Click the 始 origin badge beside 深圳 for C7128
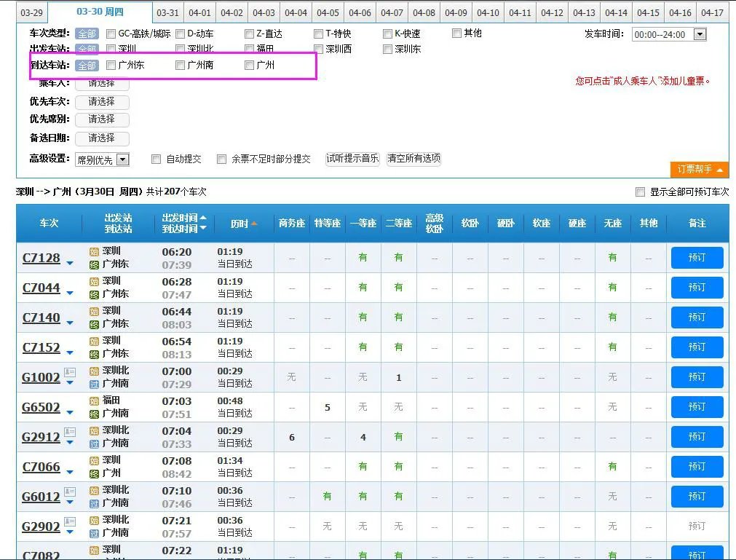Screen dimensions: 736x560 click(95, 252)
